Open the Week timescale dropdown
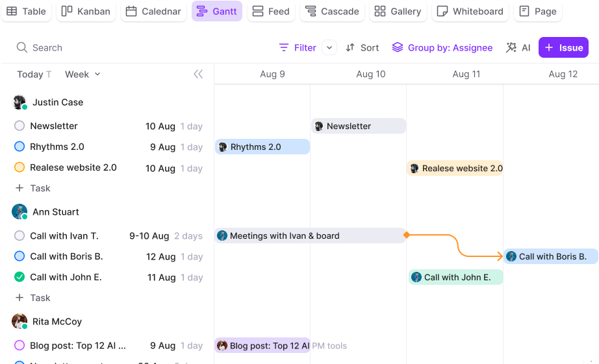The height and width of the screenshot is (364, 599). [83, 74]
